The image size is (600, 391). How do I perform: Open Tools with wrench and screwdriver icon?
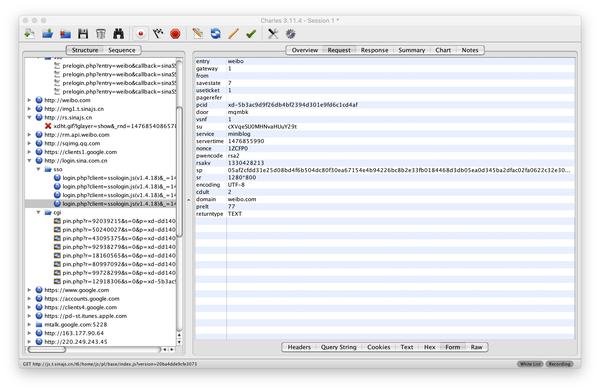[x=273, y=34]
